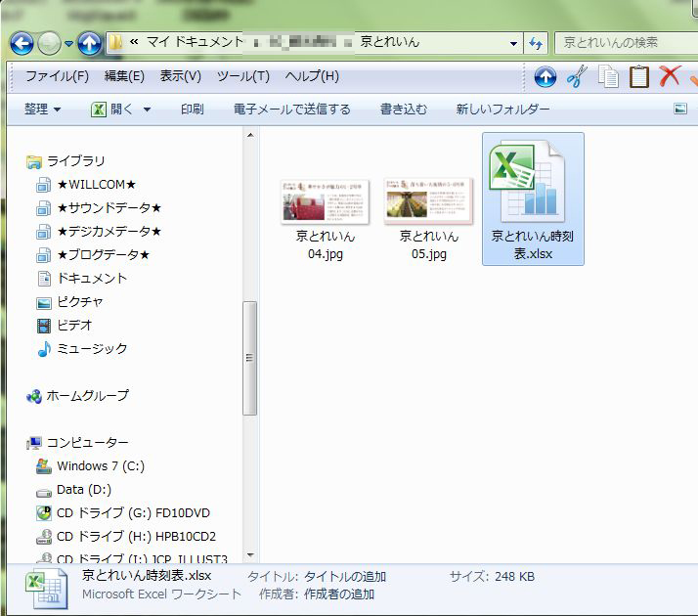The image size is (698, 616).
Task: Click the 新しいフォルダー button
Action: 502,110
